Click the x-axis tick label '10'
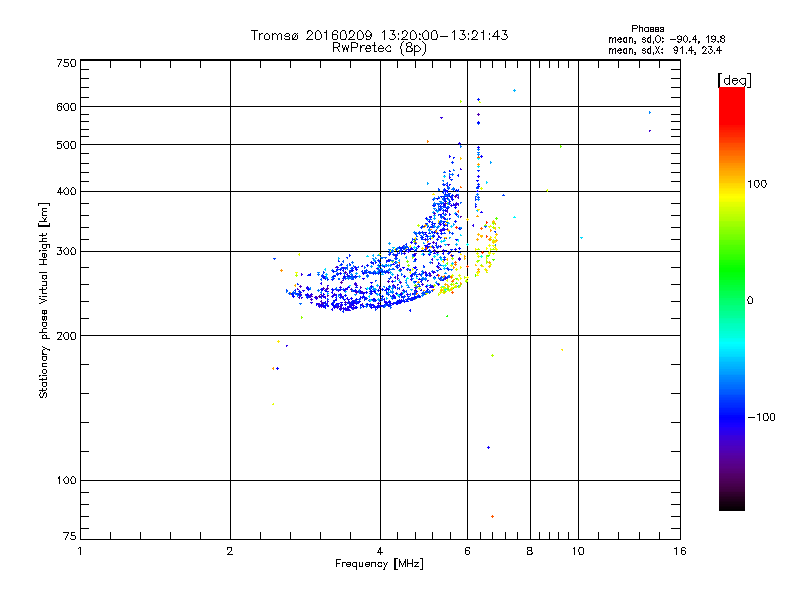The image size is (800, 600). point(578,551)
